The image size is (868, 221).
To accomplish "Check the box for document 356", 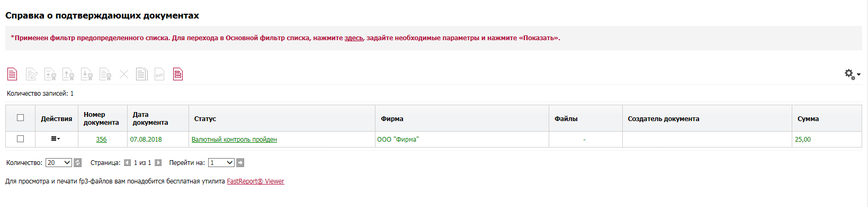I will (x=20, y=139).
